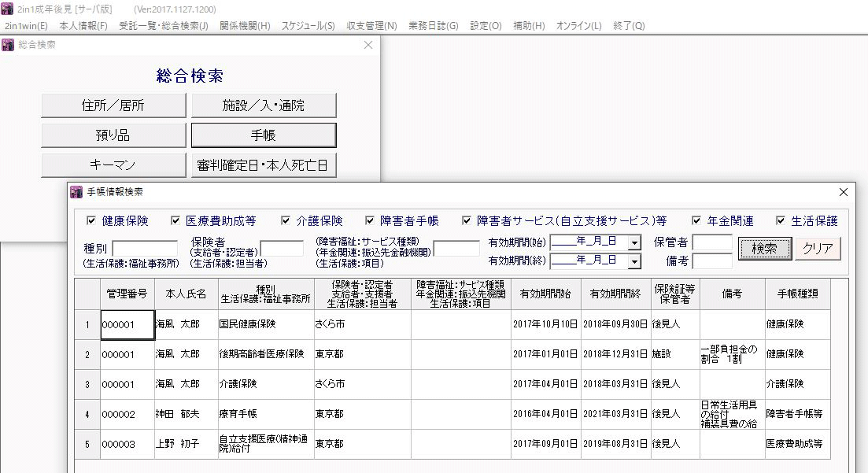Click the 審判確定日・本人死亡日 button
The height and width of the screenshot is (473, 868).
264,165
